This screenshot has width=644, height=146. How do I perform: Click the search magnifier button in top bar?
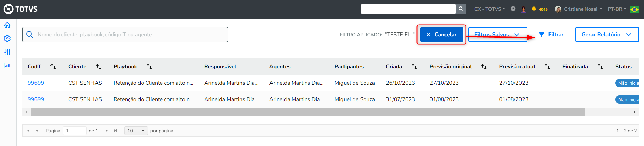[x=461, y=9]
